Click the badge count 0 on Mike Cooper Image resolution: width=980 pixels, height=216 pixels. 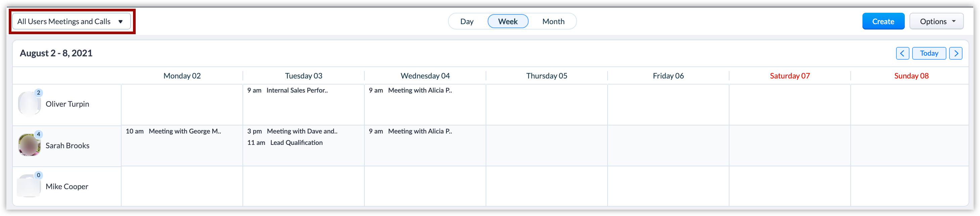pos(38,175)
